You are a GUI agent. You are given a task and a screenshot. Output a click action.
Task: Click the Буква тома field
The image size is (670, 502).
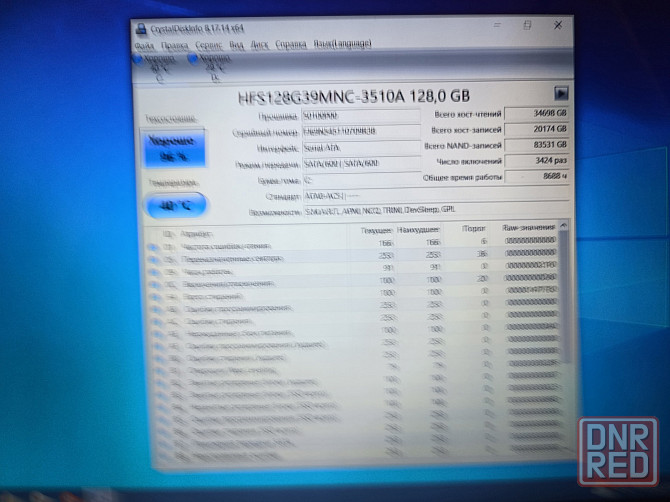361,180
